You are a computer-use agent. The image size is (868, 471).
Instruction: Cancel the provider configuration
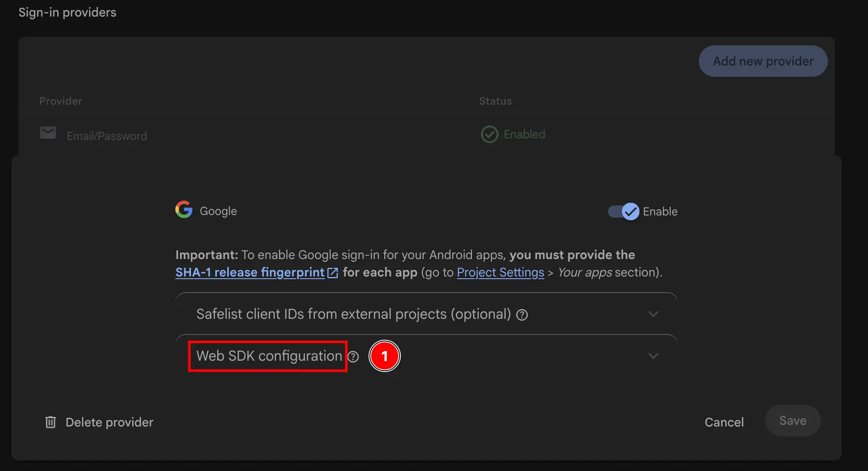click(724, 422)
